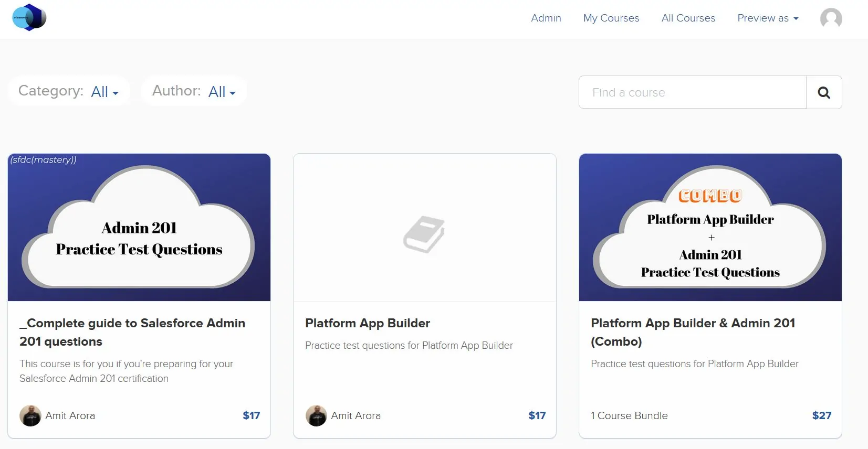Screen dimensions: 868x449
Task: Click the 1 Course Bundle label
Action: click(x=629, y=415)
